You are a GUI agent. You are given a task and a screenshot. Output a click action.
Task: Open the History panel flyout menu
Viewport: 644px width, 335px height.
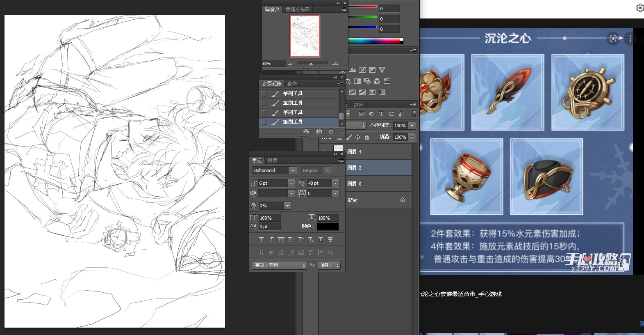(x=340, y=84)
